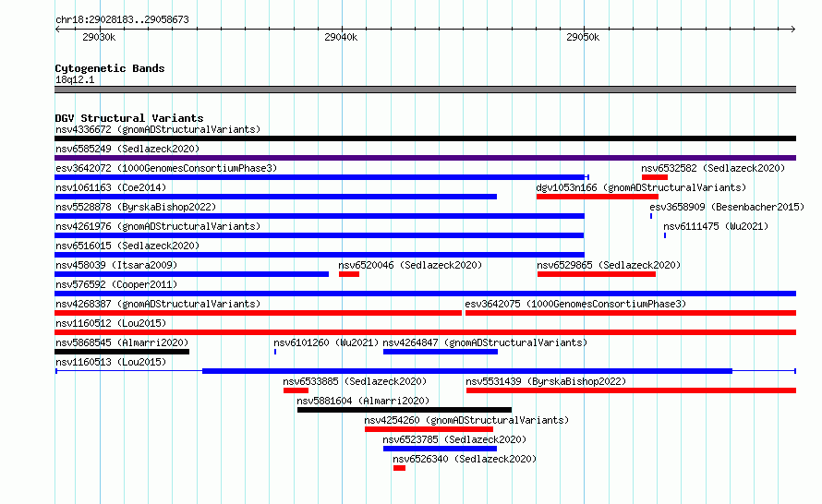The width and height of the screenshot is (822, 504).
Task: Select the purple nsv6585249 variant bar
Action: [425, 158]
